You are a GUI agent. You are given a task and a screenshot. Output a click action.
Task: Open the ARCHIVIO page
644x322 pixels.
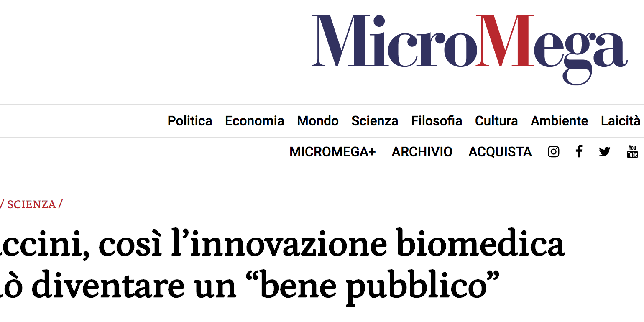pos(422,152)
